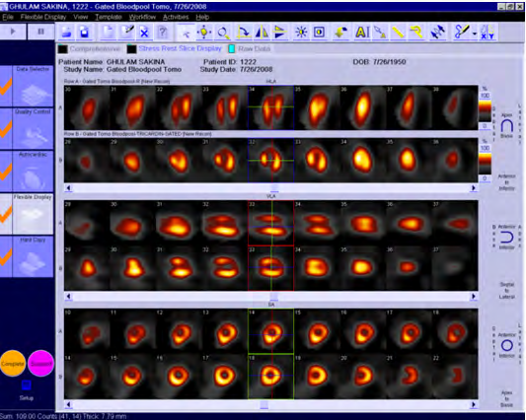
Task: Click the Row A color scale bar
Action: click(485, 111)
